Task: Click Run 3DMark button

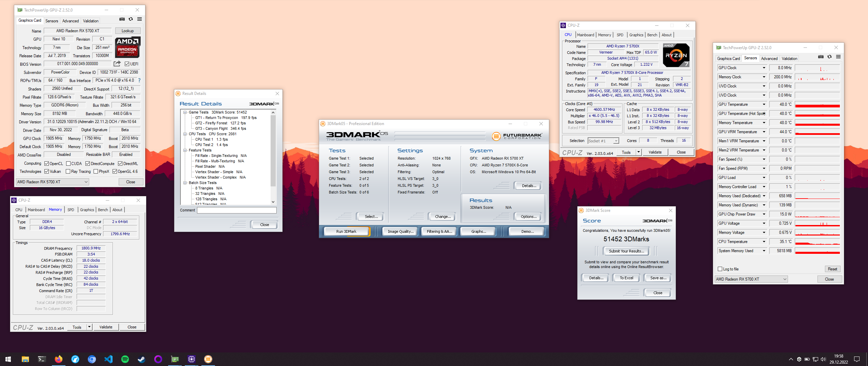Action: (x=346, y=231)
